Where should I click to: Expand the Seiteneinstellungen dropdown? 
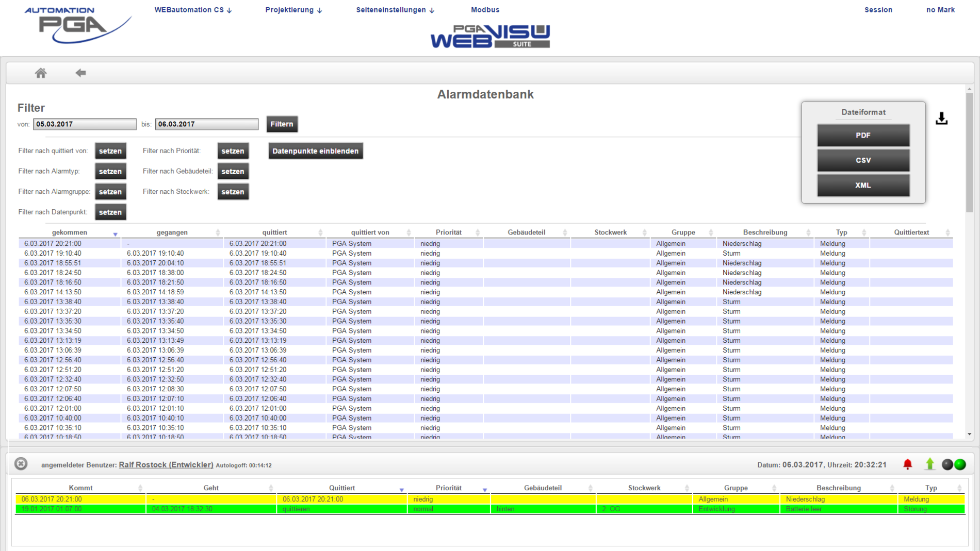(395, 10)
